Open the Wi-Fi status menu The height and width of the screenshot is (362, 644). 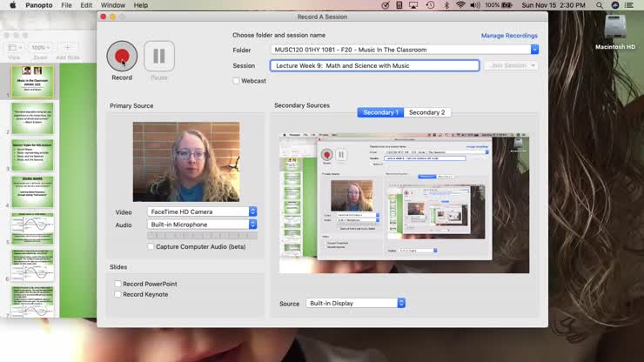pyautogui.click(x=461, y=5)
